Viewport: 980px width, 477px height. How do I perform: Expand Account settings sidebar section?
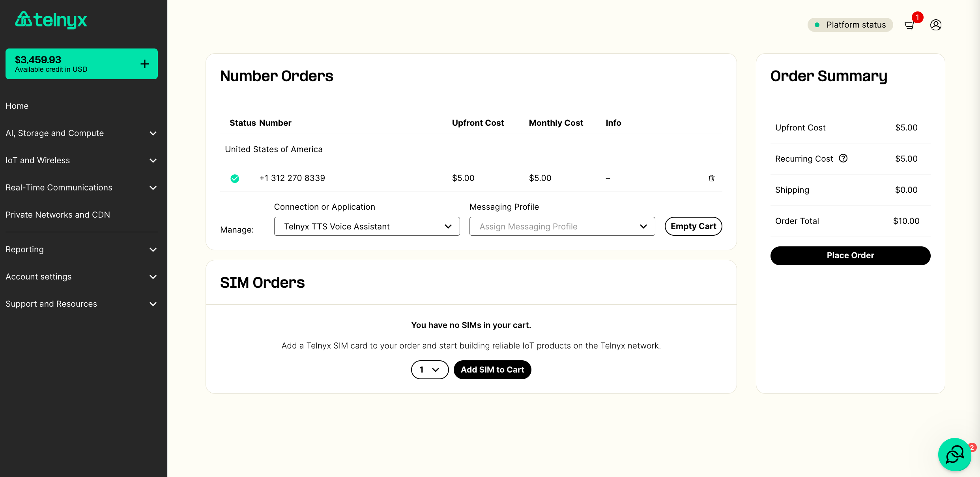click(x=82, y=277)
